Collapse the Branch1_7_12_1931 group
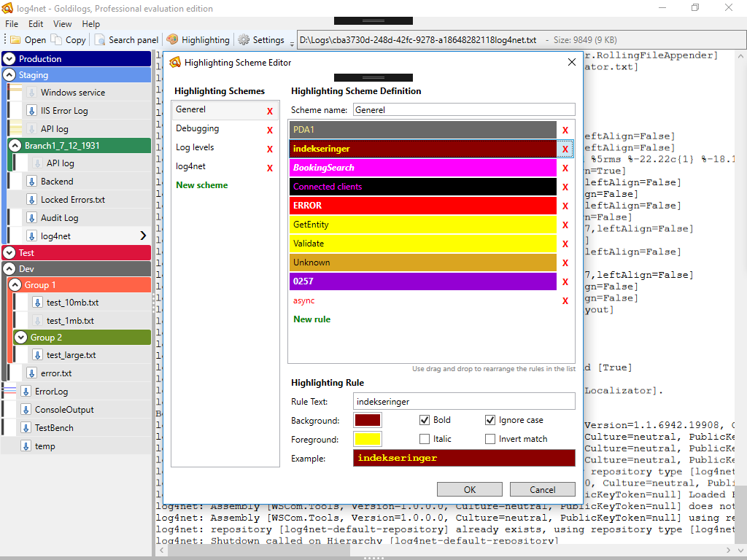The width and height of the screenshot is (747, 560). coord(16,144)
